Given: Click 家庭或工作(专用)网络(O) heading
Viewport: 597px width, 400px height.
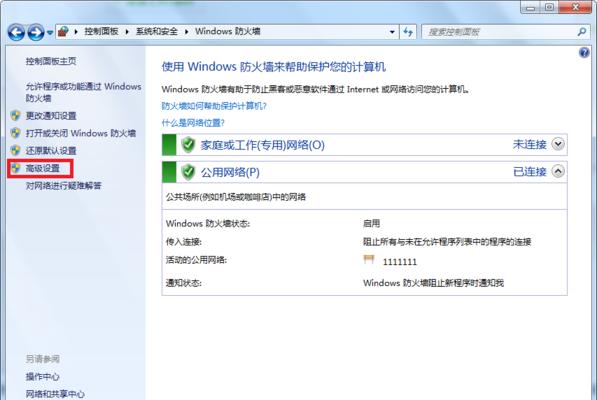Looking at the screenshot, I should tap(263, 145).
